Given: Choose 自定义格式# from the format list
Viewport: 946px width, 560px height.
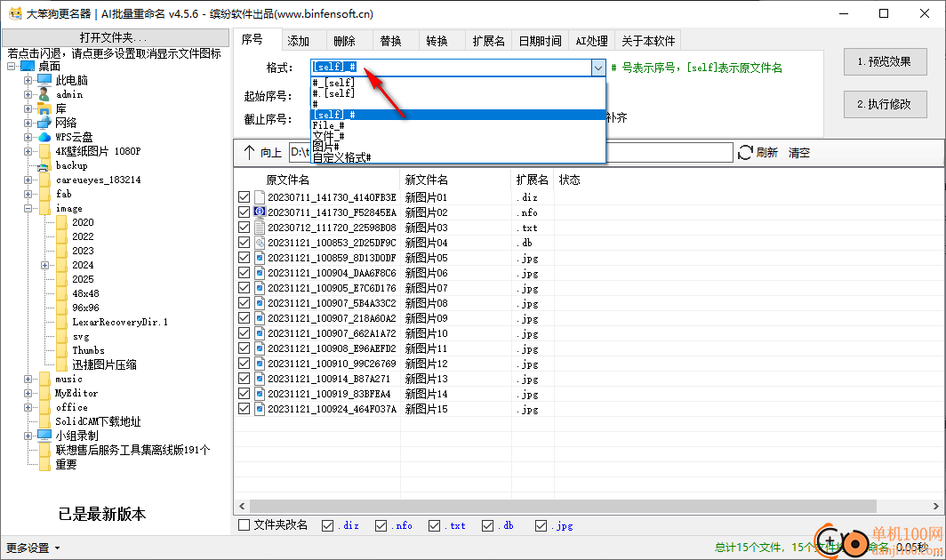Looking at the screenshot, I should [x=458, y=157].
